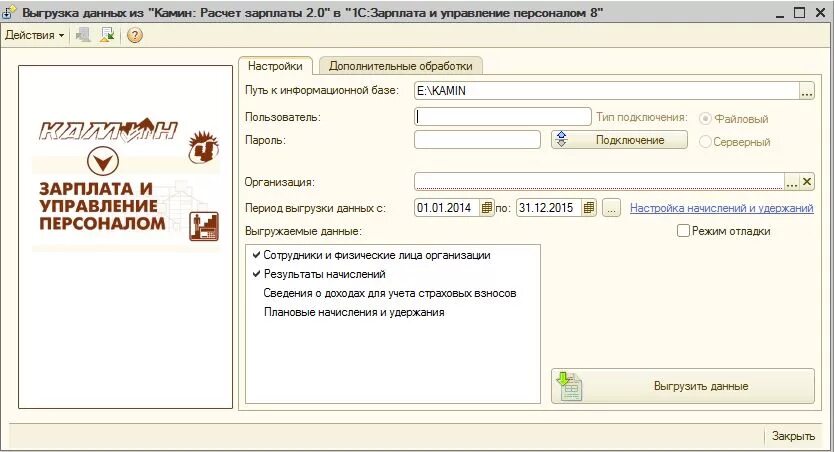The height and width of the screenshot is (452, 834).
Task: Close the window using title bar X
Action: click(820, 13)
